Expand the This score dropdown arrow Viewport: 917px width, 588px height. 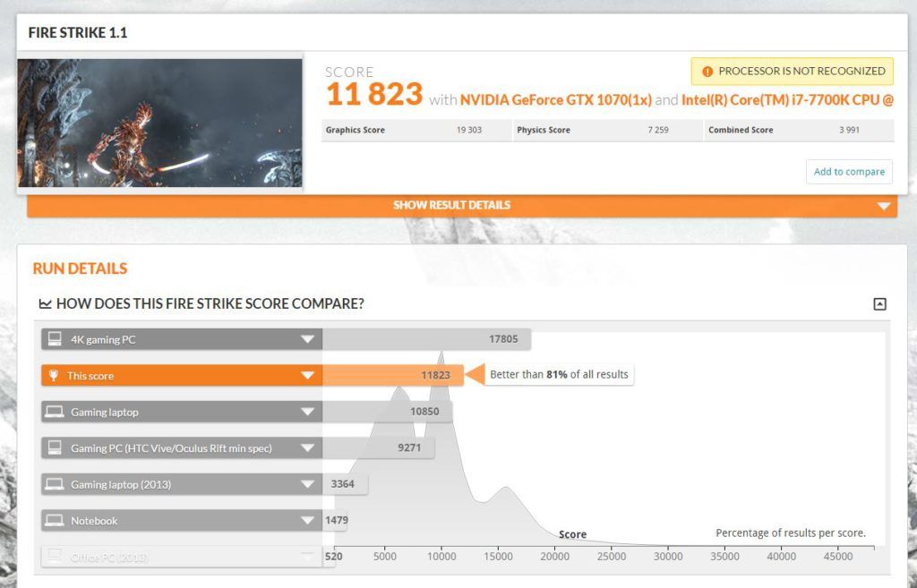[308, 375]
